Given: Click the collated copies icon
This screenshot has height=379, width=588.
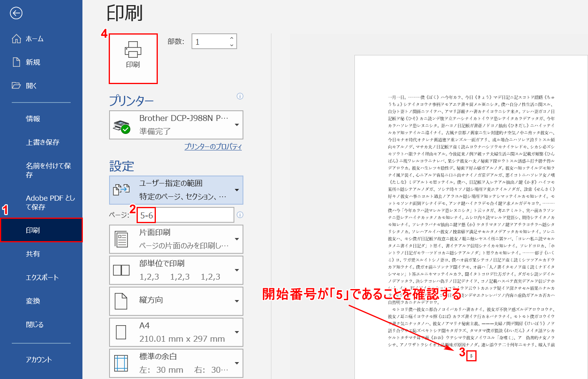Looking at the screenshot, I should (x=121, y=270).
